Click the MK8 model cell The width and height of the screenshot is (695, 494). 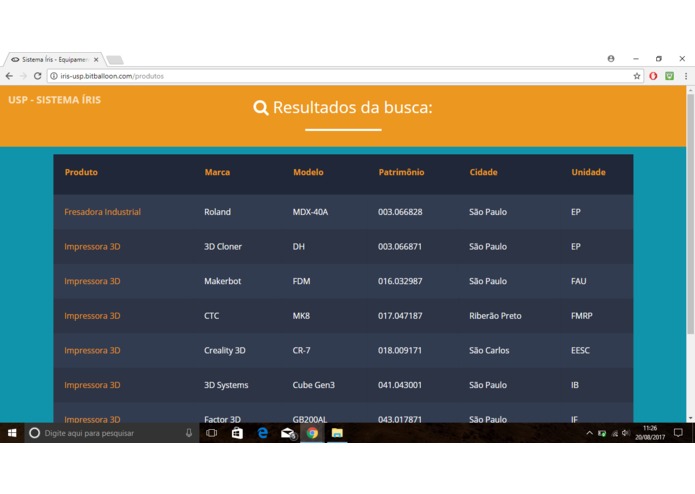click(x=301, y=316)
